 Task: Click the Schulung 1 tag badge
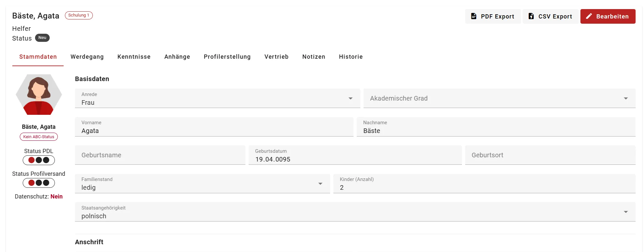pos(79,15)
